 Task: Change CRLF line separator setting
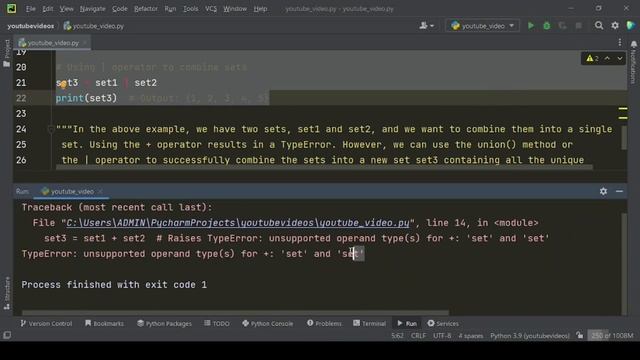tap(418, 336)
